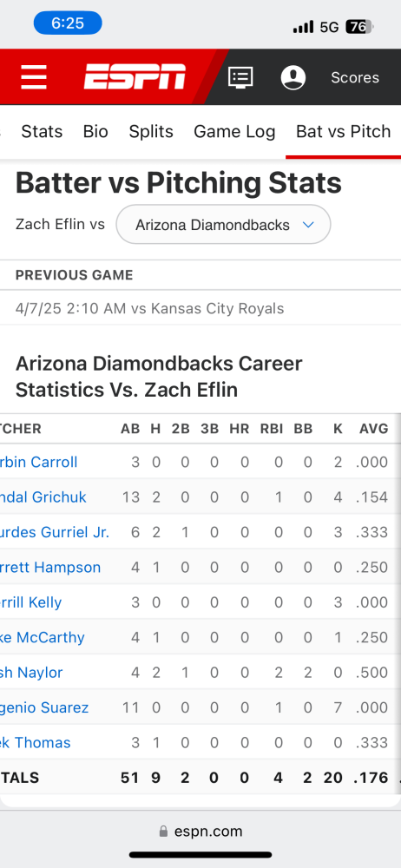Expand opponent selector via chevron arrow

pyautogui.click(x=308, y=225)
